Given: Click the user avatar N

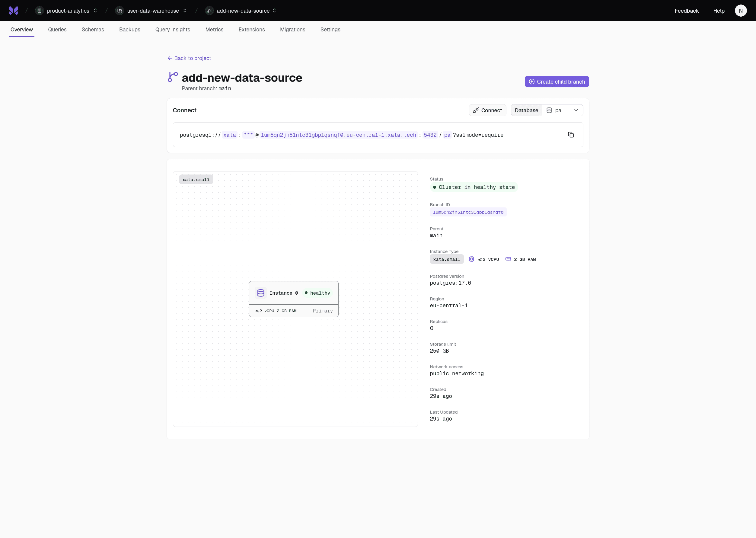Looking at the screenshot, I should (740, 11).
